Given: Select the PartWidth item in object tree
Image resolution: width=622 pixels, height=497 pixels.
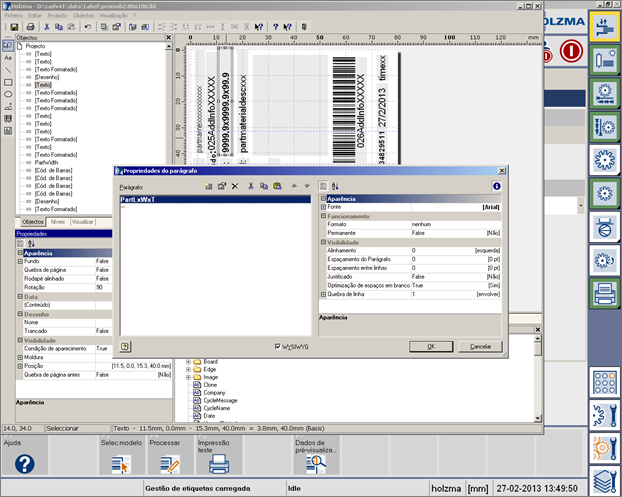Looking at the screenshot, I should [x=46, y=163].
